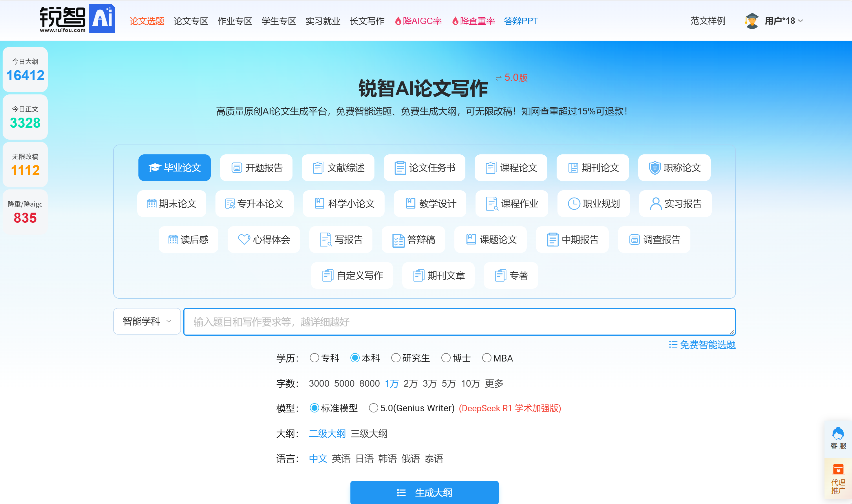Click the heart icon on 心得体会
Screen dimensions: 852x504
point(244,240)
